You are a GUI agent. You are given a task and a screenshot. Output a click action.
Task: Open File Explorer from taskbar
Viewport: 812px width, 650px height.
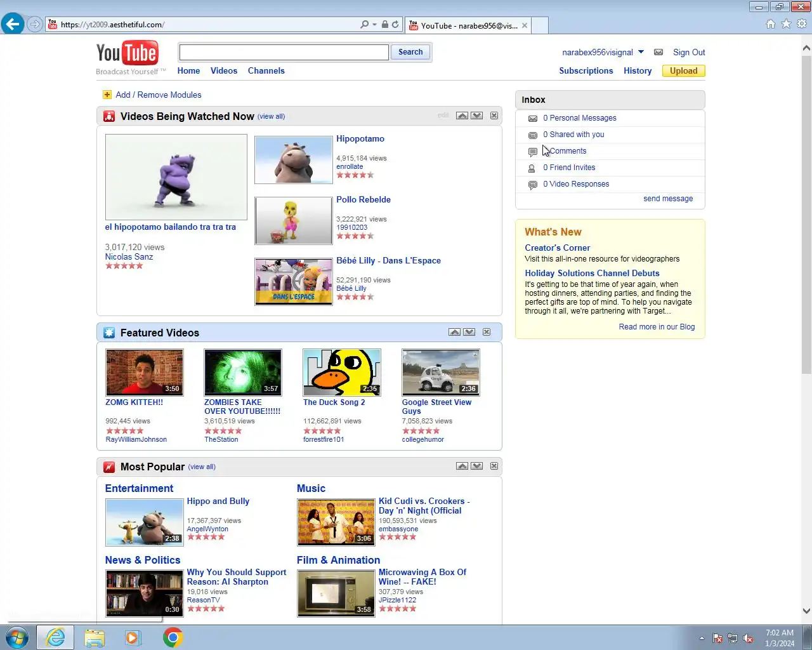click(95, 637)
